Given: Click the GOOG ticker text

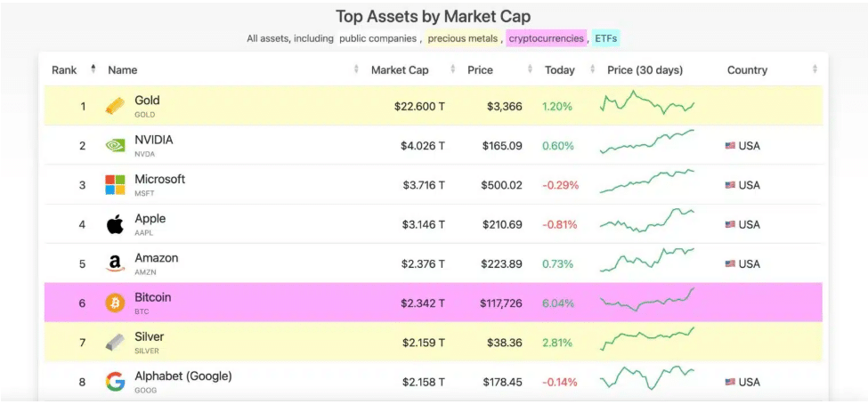Looking at the screenshot, I should [146, 390].
